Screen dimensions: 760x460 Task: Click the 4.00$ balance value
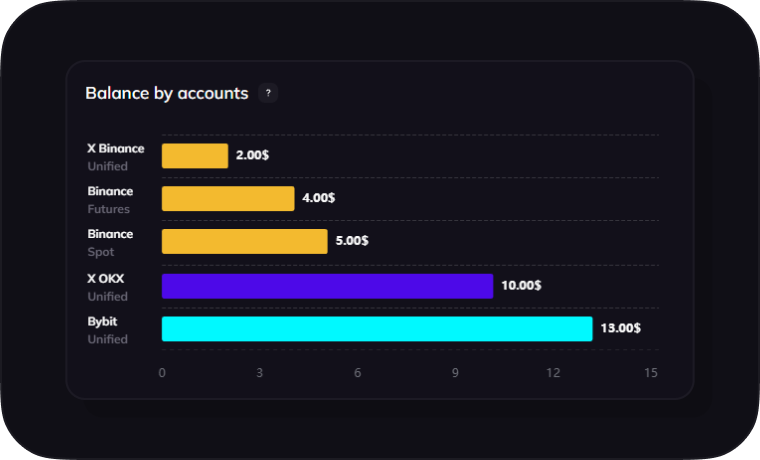(318, 199)
